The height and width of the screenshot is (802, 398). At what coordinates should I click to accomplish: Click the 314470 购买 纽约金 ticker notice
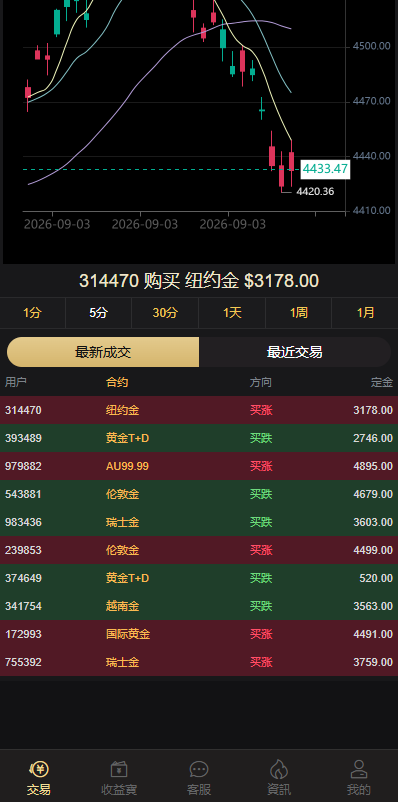[x=199, y=281]
